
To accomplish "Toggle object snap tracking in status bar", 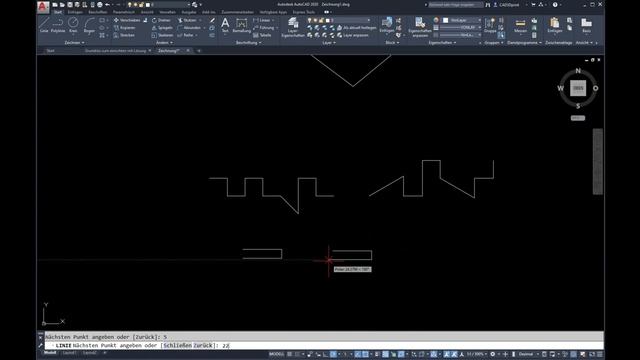I will click(x=358, y=354).
